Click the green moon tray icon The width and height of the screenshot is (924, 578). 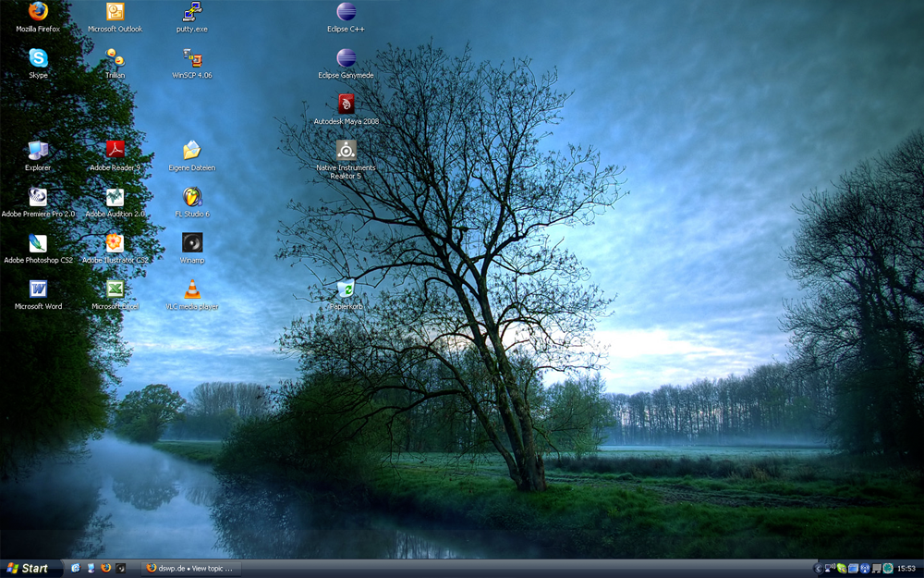(x=842, y=569)
